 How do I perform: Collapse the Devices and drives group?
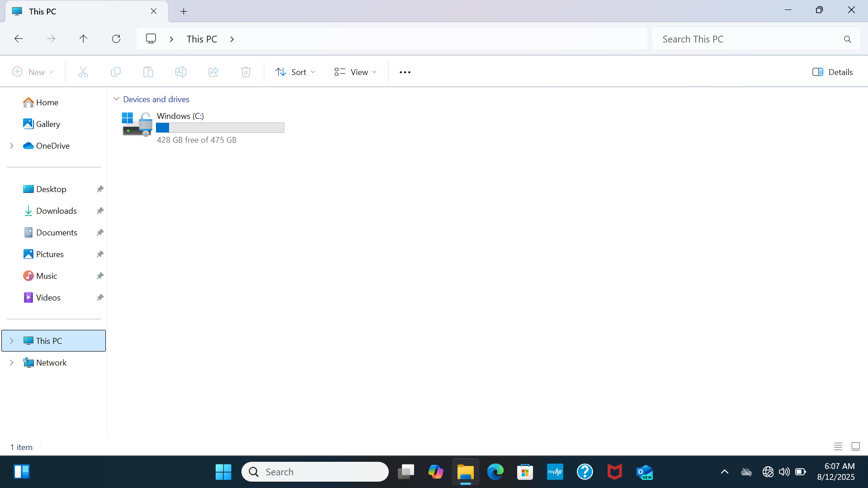pos(116,99)
